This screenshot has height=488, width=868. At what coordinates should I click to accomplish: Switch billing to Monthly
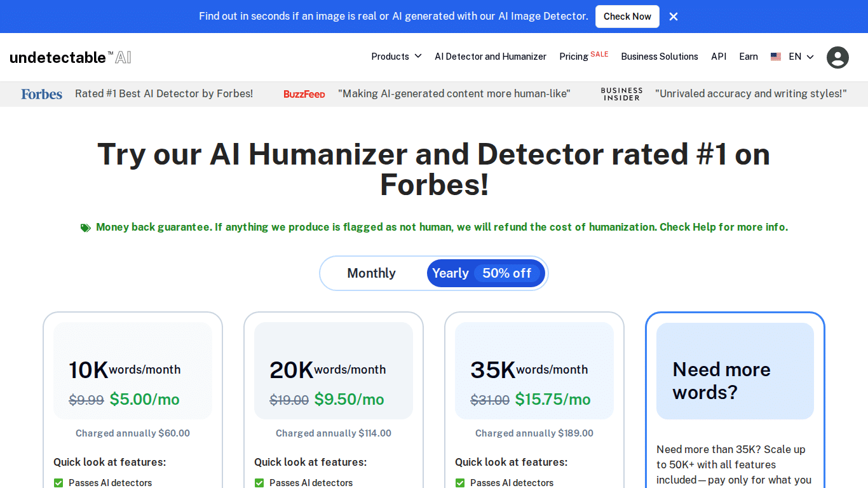click(371, 273)
